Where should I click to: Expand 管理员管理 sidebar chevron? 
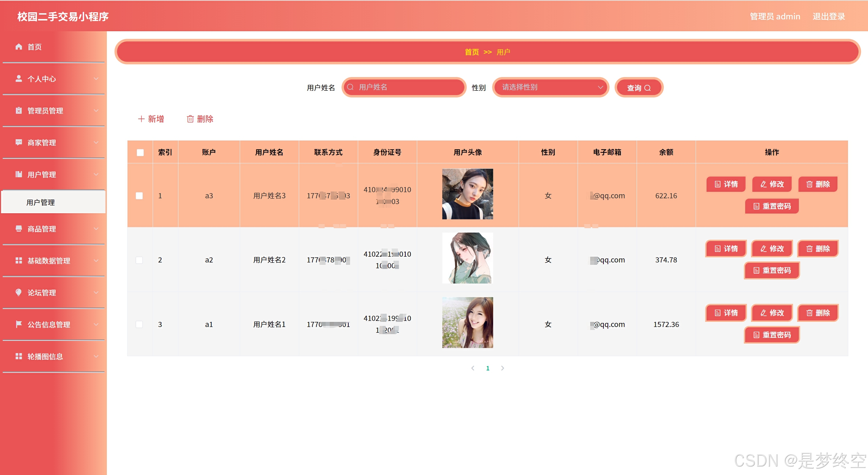(x=96, y=111)
